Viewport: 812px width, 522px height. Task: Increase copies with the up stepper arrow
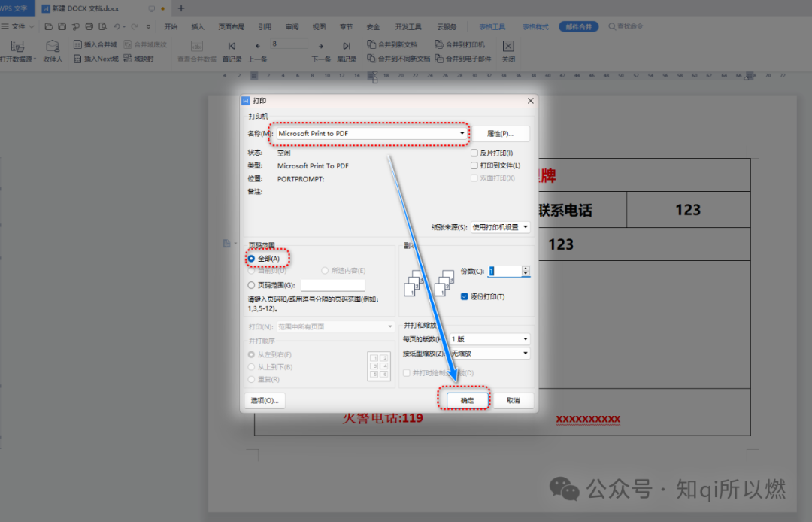point(526,269)
